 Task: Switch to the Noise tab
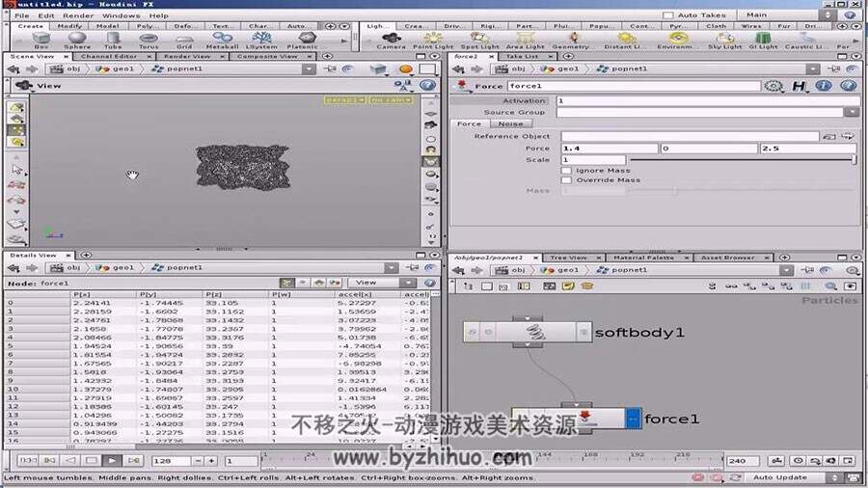click(510, 124)
